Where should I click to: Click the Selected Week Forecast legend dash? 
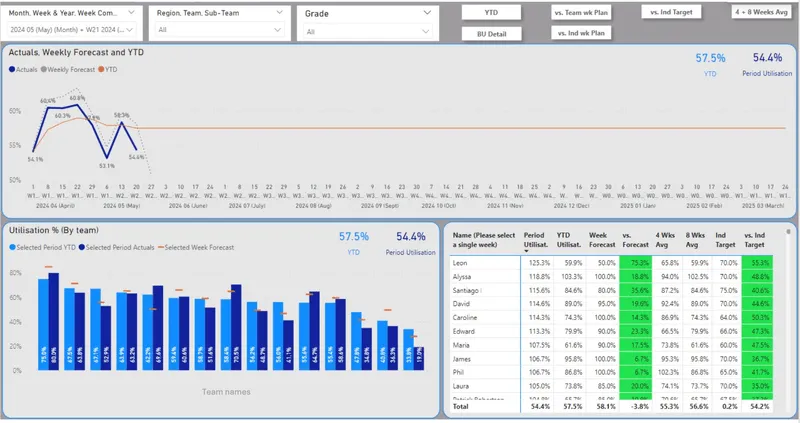(161, 247)
